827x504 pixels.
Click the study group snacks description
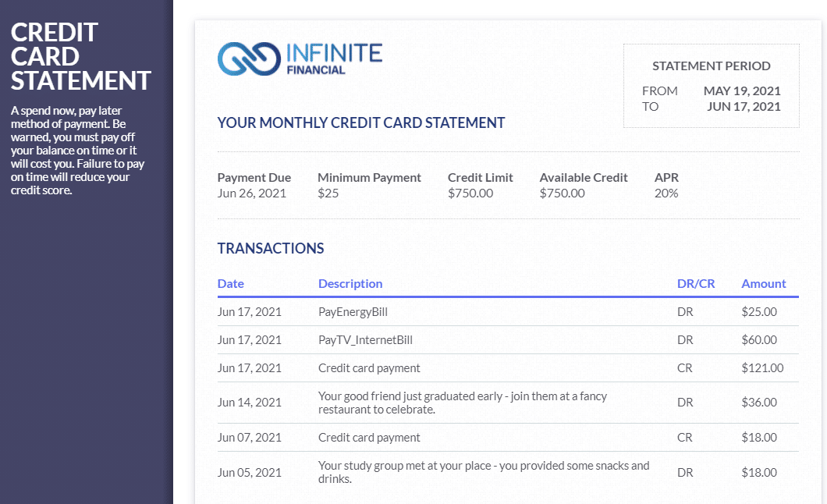point(484,472)
